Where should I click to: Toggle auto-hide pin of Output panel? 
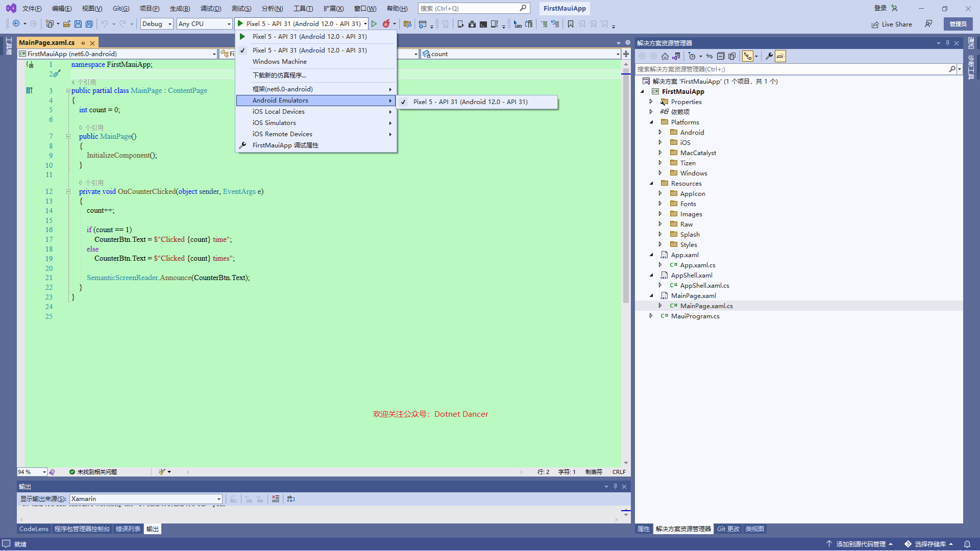tap(615, 487)
